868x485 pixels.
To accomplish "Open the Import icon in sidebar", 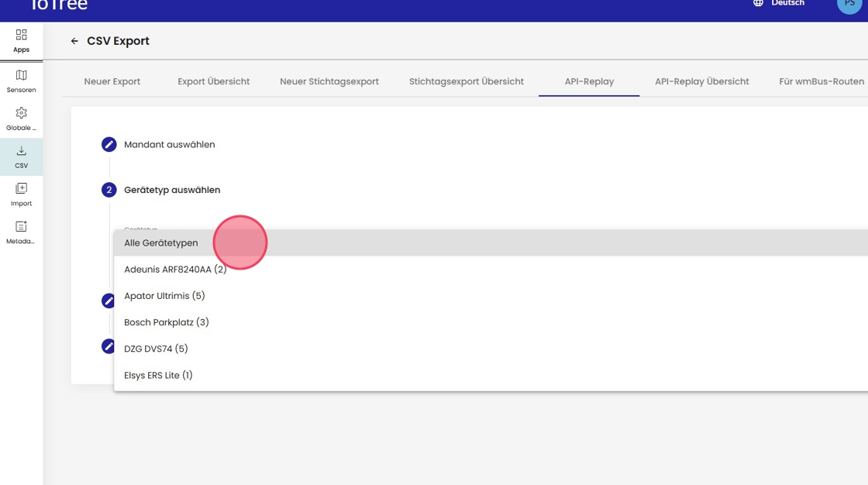I will click(x=21, y=188).
